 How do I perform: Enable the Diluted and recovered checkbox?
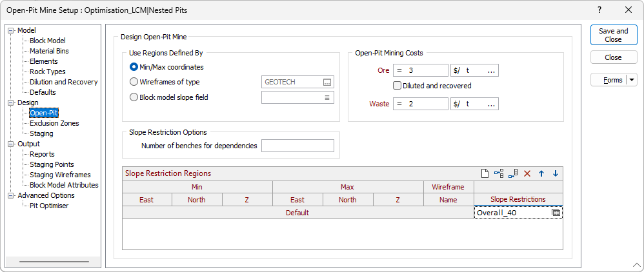tap(397, 86)
